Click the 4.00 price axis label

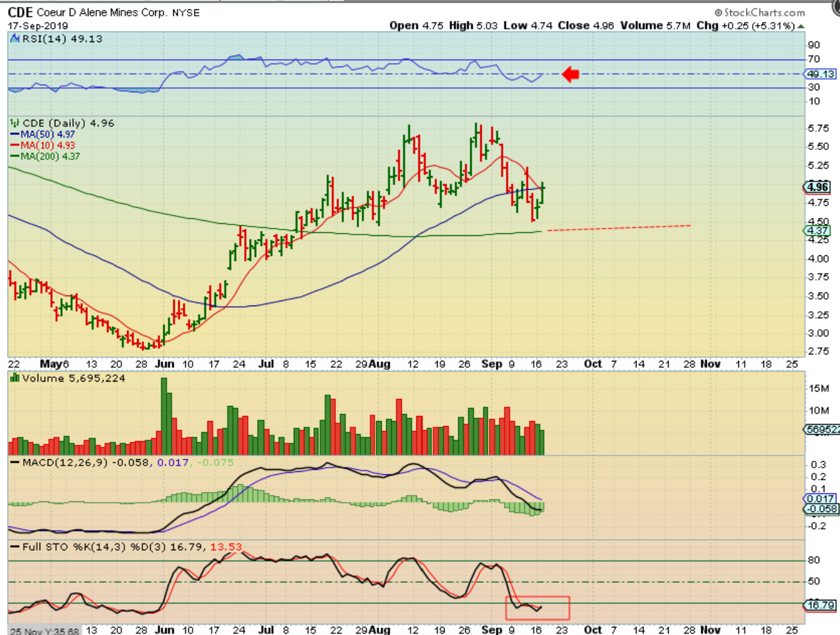pos(818,259)
